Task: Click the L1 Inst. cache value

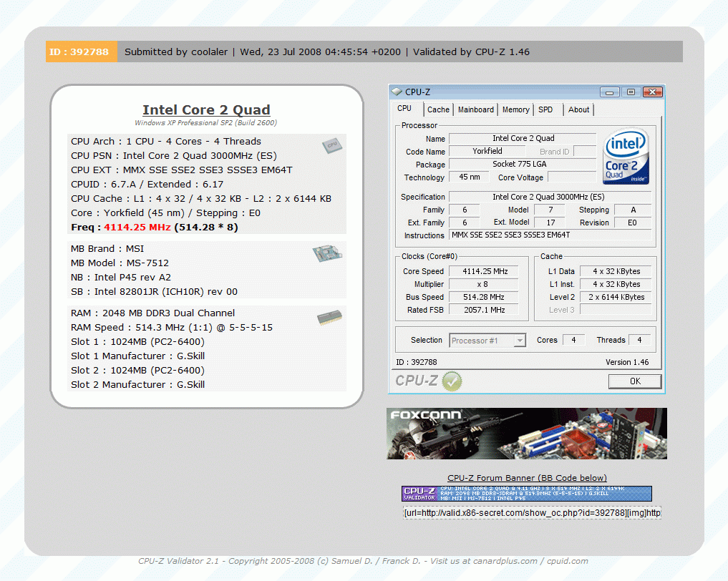Action: [x=616, y=285]
